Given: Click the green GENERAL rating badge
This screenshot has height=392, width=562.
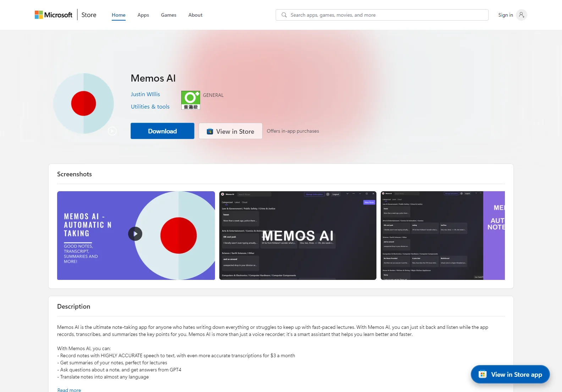Looking at the screenshot, I should [x=191, y=100].
